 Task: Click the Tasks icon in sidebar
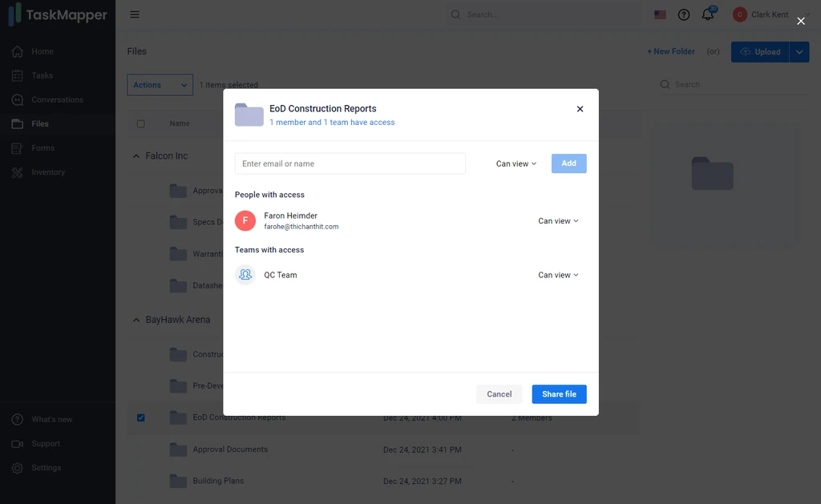[x=18, y=75]
